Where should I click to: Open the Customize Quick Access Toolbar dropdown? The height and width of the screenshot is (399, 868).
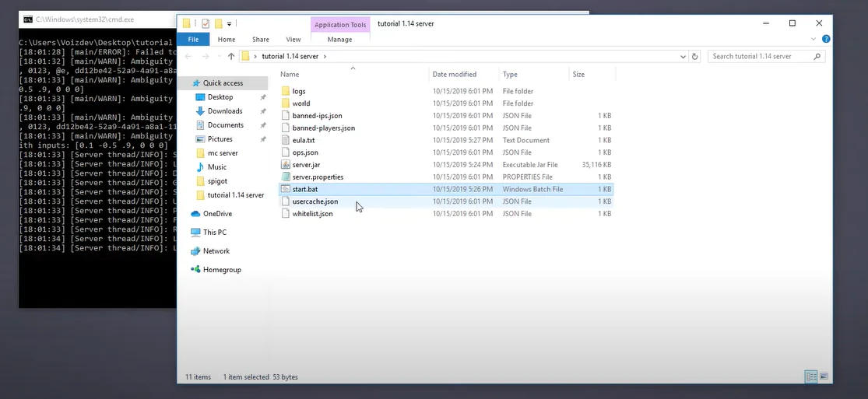(230, 24)
